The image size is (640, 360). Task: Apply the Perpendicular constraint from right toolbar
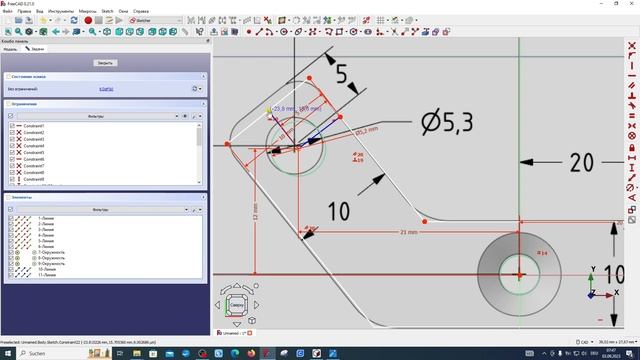pyautogui.click(x=632, y=96)
